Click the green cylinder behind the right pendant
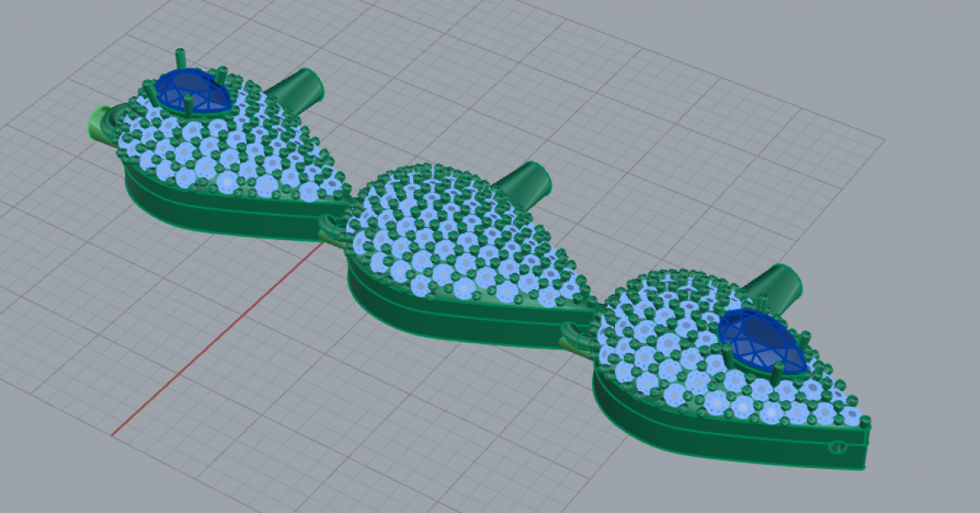The image size is (980, 513). [x=773, y=285]
